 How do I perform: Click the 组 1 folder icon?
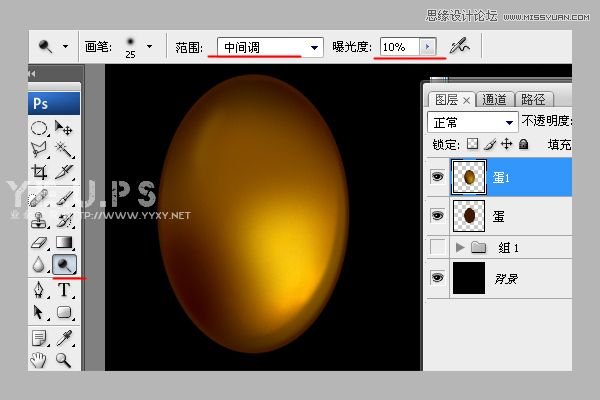coord(478,247)
